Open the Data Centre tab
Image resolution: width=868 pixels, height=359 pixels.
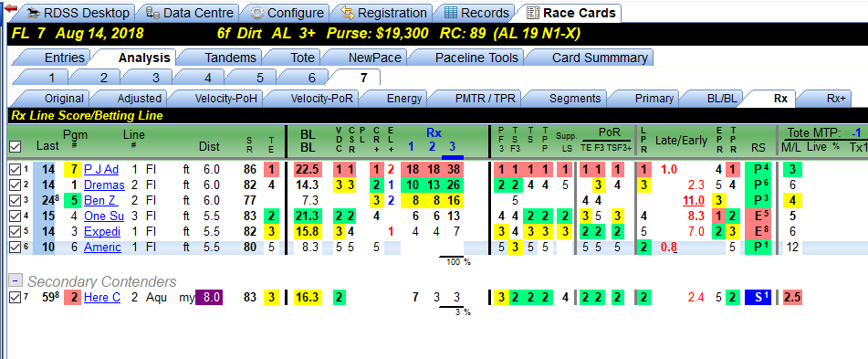(x=190, y=13)
